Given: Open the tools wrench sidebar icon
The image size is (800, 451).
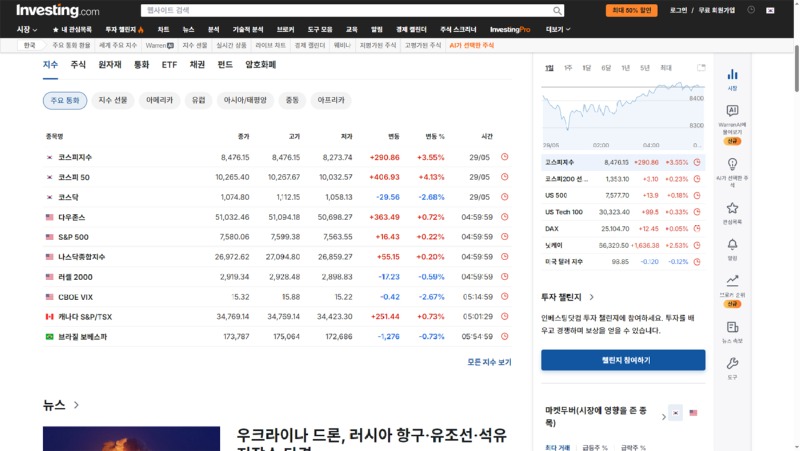Looking at the screenshot, I should pyautogui.click(x=732, y=363).
